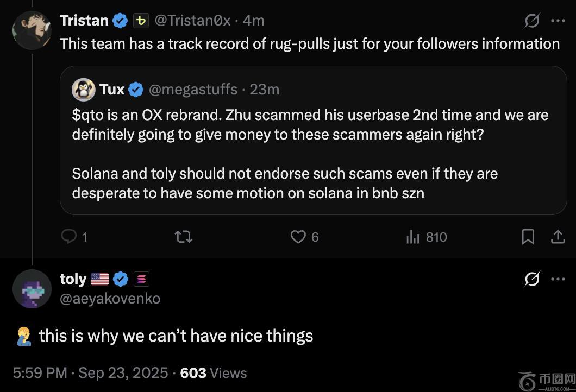Click the 5:59 PM timestamp

click(x=40, y=373)
